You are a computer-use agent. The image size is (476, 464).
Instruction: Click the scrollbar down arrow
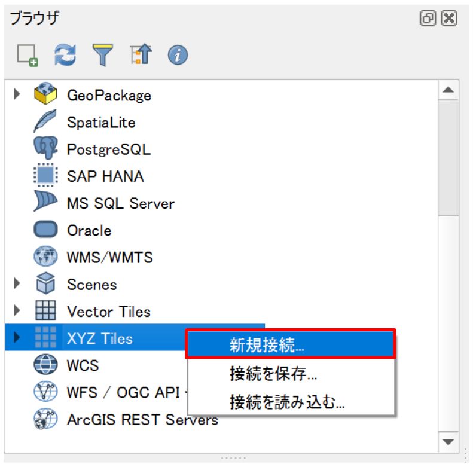tap(448, 442)
